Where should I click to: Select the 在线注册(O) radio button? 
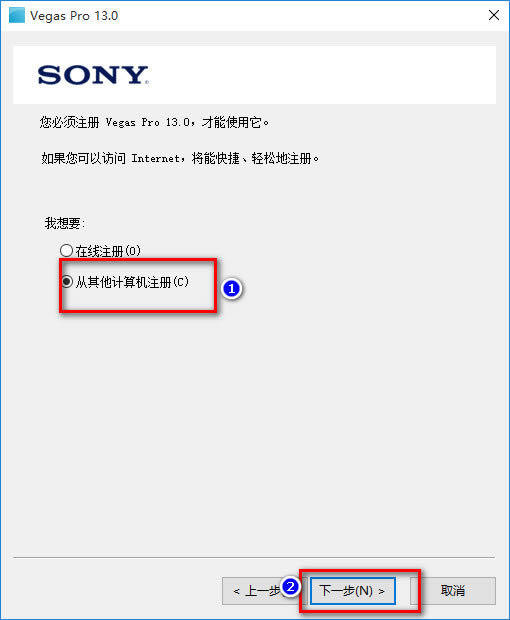pyautogui.click(x=66, y=250)
